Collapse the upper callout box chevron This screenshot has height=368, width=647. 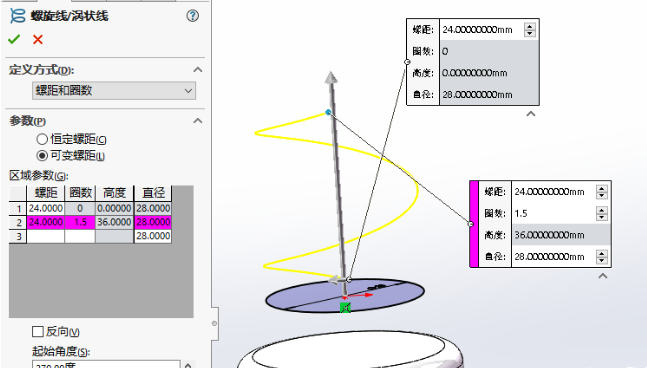(531, 114)
